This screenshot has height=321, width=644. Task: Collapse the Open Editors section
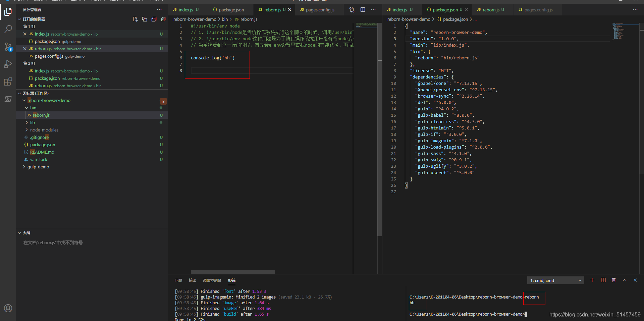pyautogui.click(x=19, y=19)
